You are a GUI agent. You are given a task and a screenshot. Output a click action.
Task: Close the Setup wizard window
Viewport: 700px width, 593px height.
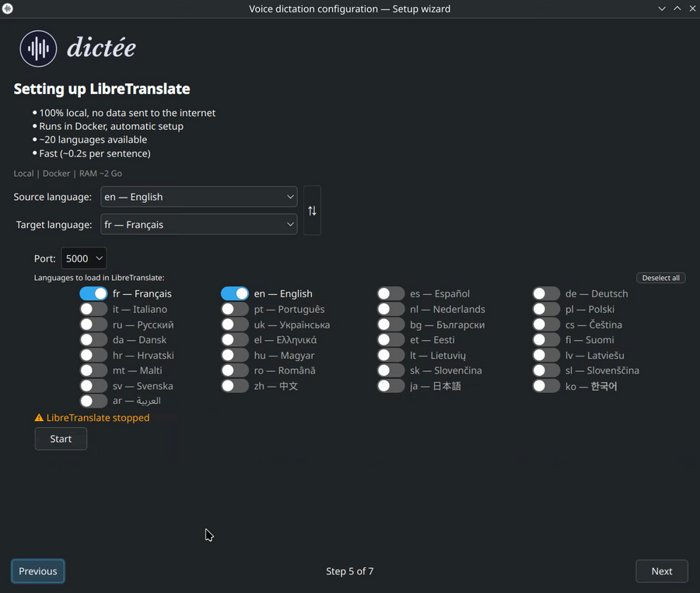click(x=692, y=9)
